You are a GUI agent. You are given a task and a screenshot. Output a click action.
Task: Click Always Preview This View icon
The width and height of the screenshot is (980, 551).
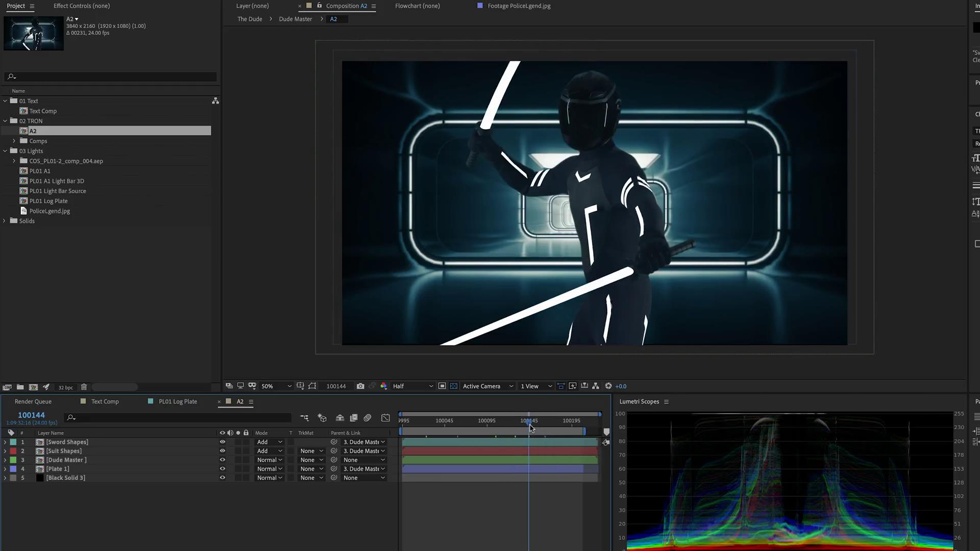[229, 386]
